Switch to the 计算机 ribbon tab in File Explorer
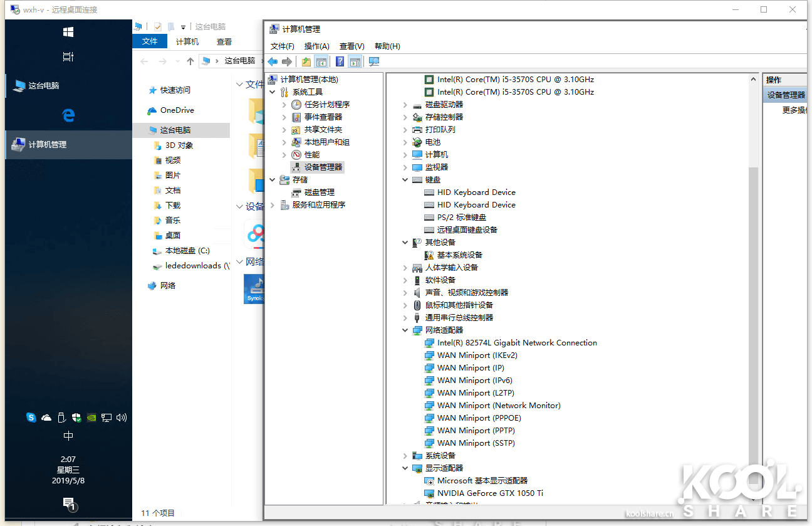 coord(187,41)
